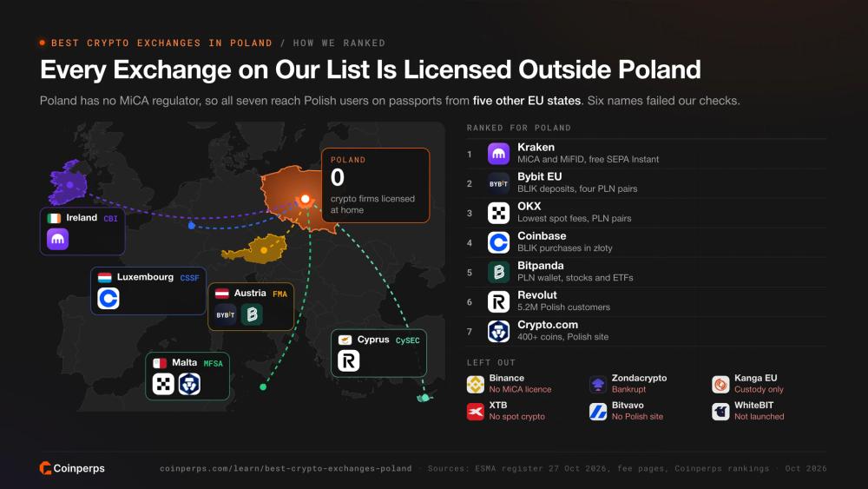Click the Revolut logo in the ranked list
868x489 pixels.
pos(498,301)
